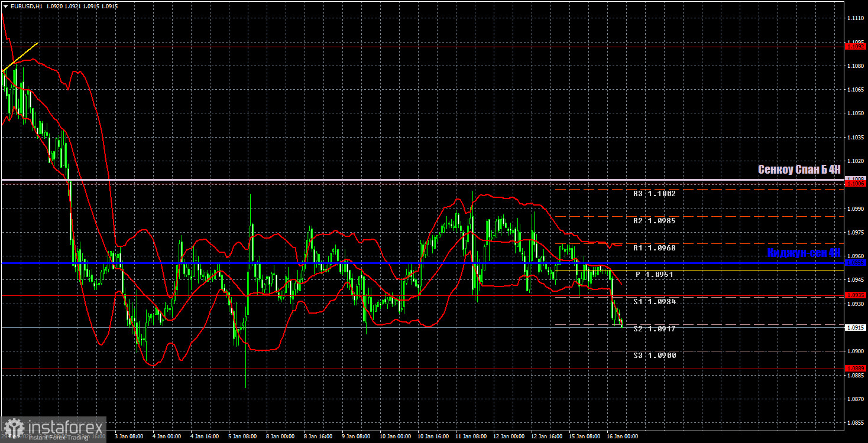Click the red 1.0935 price tag
Screen dimensions: 868x443
point(856,295)
